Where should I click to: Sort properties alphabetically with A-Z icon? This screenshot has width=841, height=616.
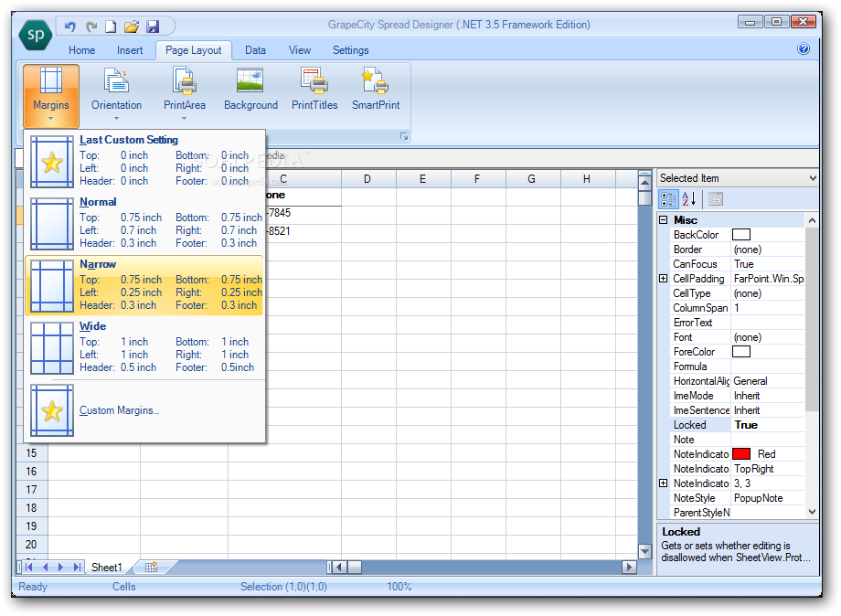coord(689,199)
